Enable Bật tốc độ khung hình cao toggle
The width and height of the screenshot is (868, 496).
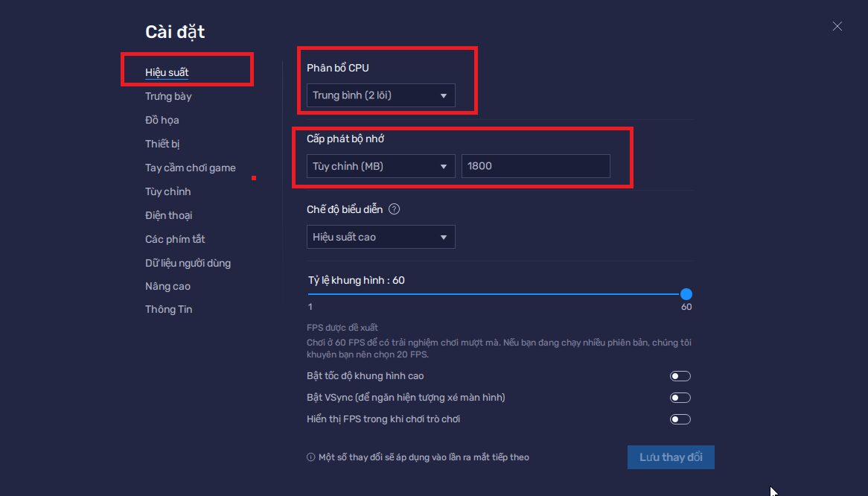680,376
